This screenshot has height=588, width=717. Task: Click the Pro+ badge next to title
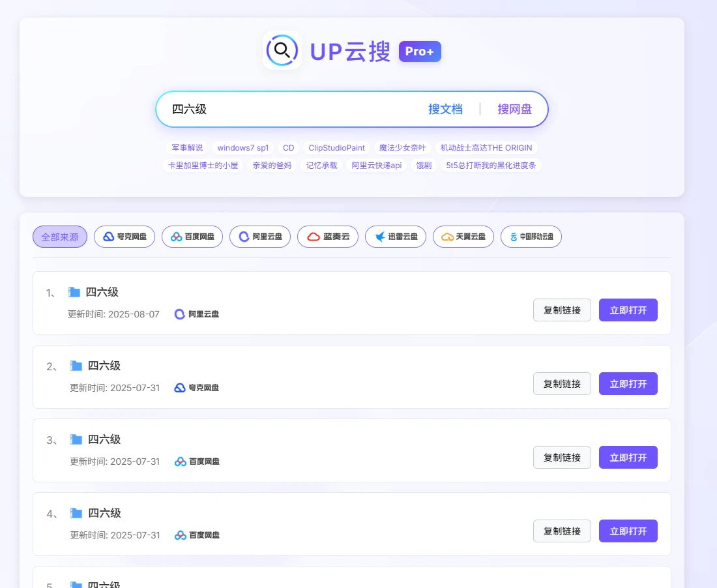click(x=420, y=51)
